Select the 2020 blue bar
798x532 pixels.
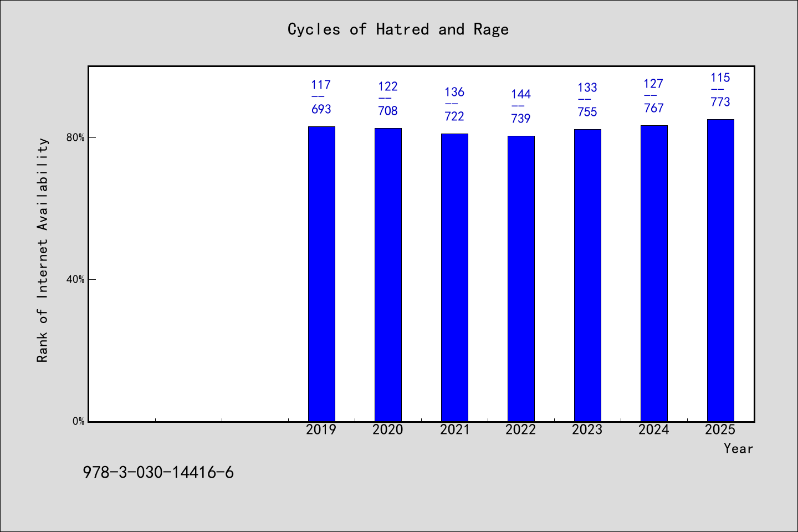point(388,275)
